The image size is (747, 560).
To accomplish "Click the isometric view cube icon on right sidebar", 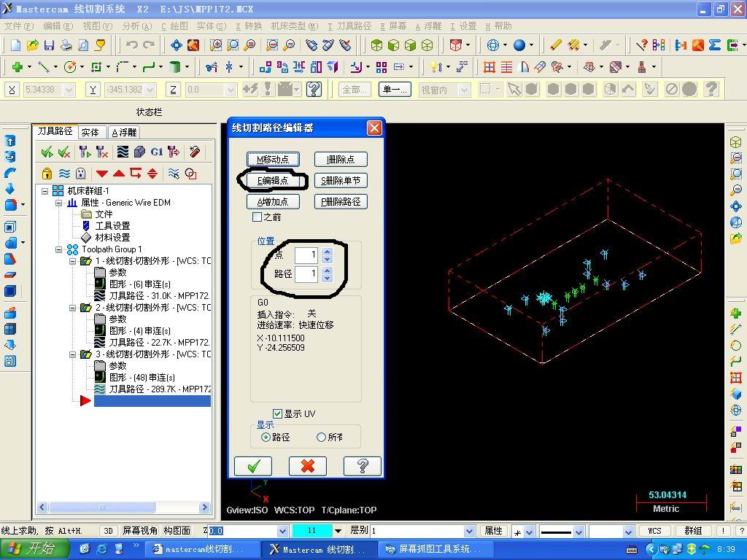I will [x=736, y=142].
